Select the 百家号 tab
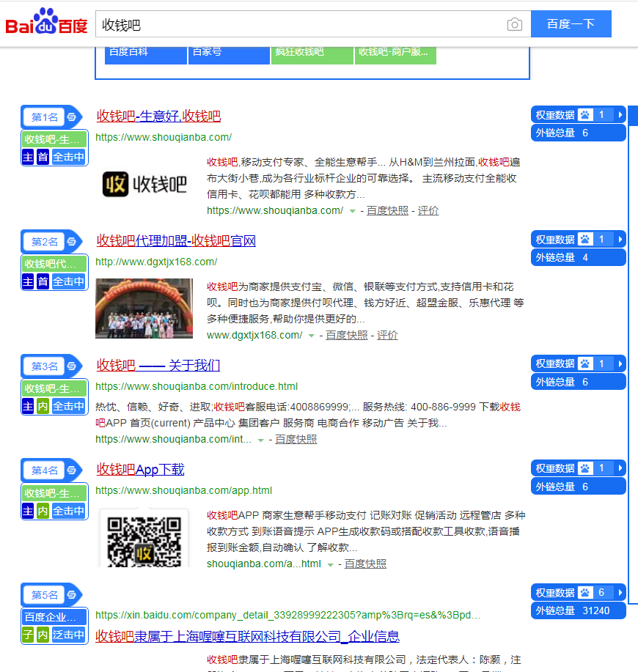This screenshot has height=672, width=638. (x=229, y=55)
